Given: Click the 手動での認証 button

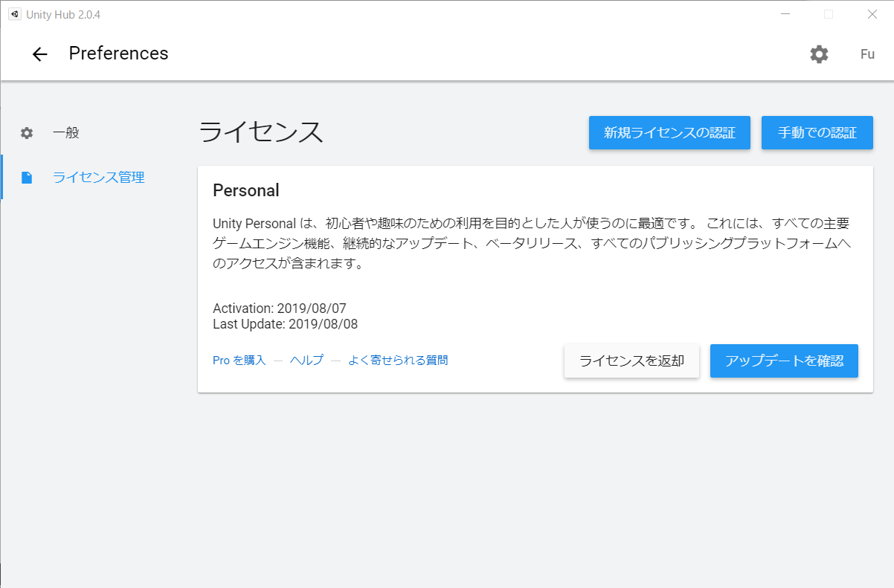Looking at the screenshot, I should tap(817, 133).
